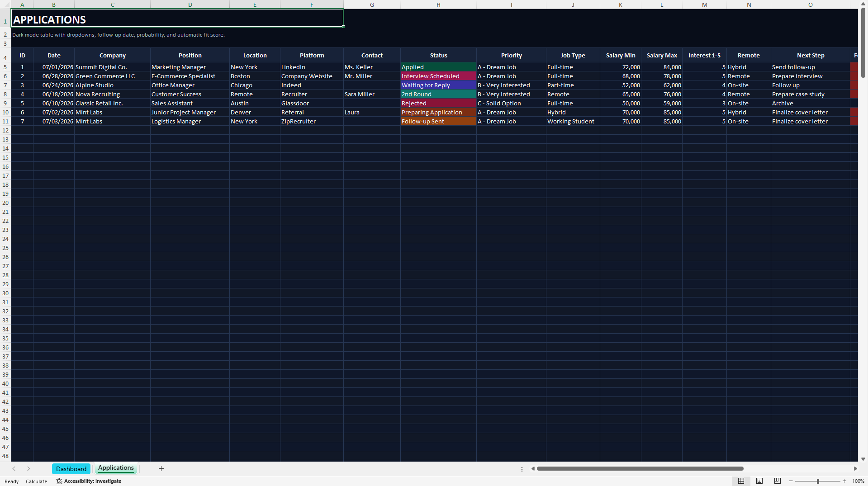Click the Priority column header cell

click(x=511, y=55)
